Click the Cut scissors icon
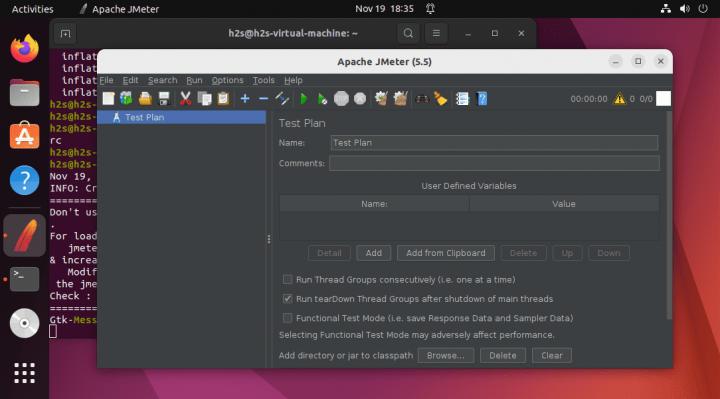 click(186, 99)
